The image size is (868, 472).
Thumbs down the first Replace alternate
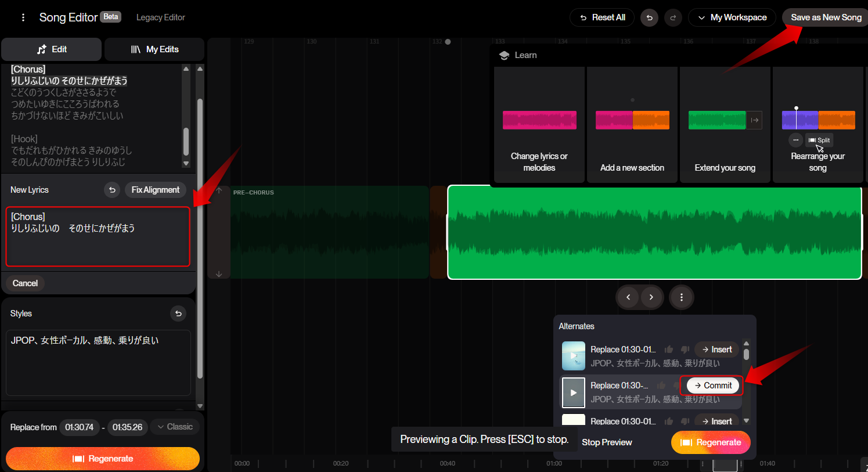[685, 350]
